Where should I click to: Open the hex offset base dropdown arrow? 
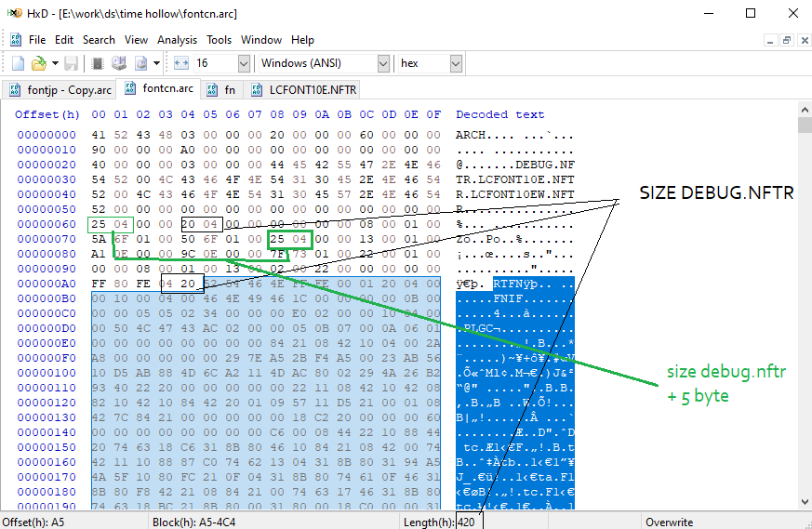coord(456,63)
